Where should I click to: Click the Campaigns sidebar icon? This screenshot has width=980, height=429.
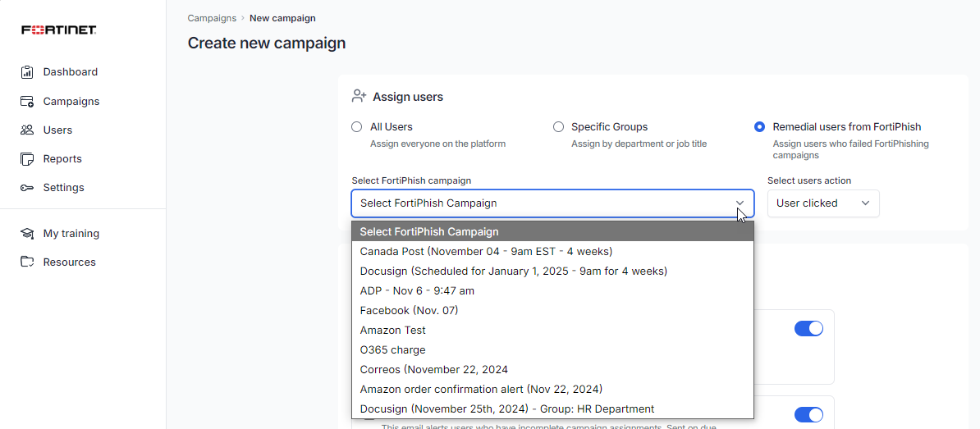pos(27,101)
